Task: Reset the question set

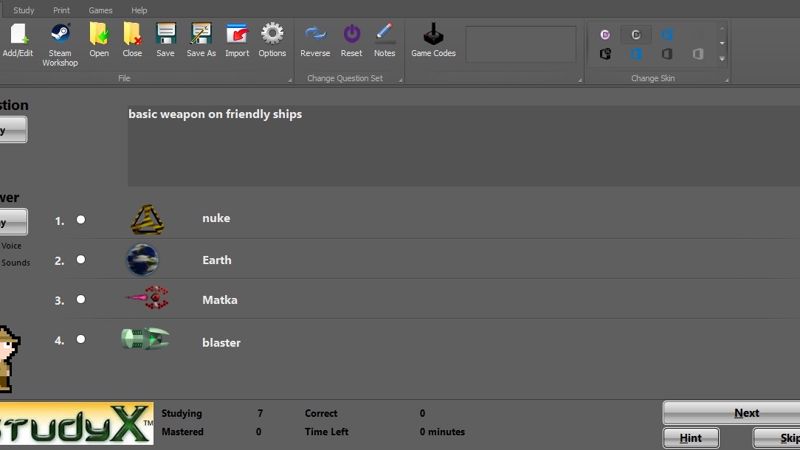Action: (352, 40)
